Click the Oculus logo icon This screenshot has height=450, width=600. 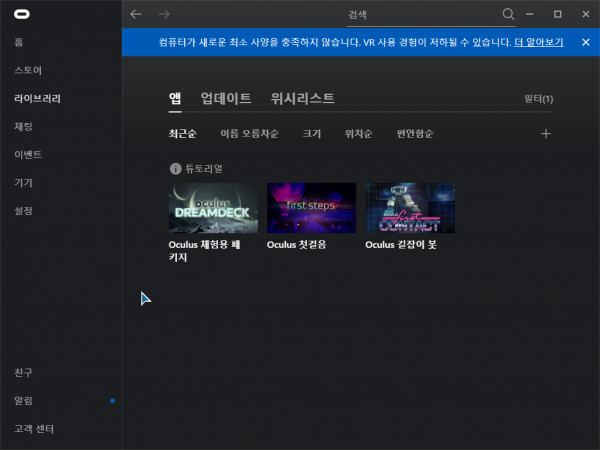(22, 14)
